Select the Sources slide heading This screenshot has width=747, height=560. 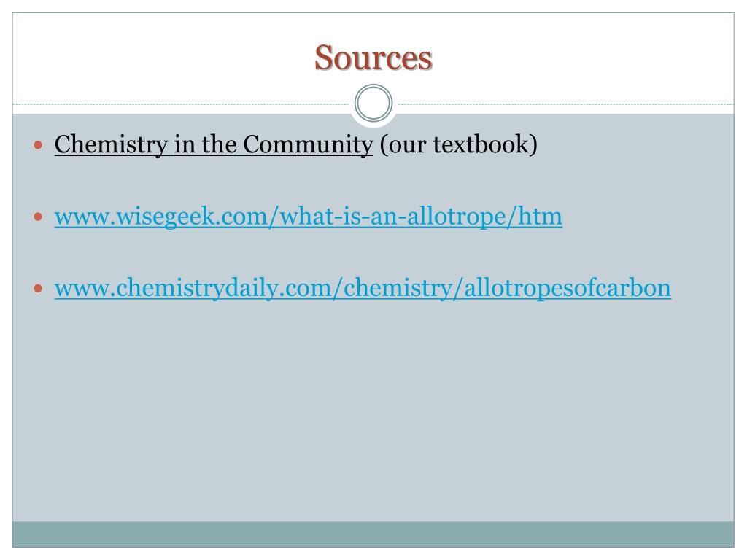click(x=373, y=58)
